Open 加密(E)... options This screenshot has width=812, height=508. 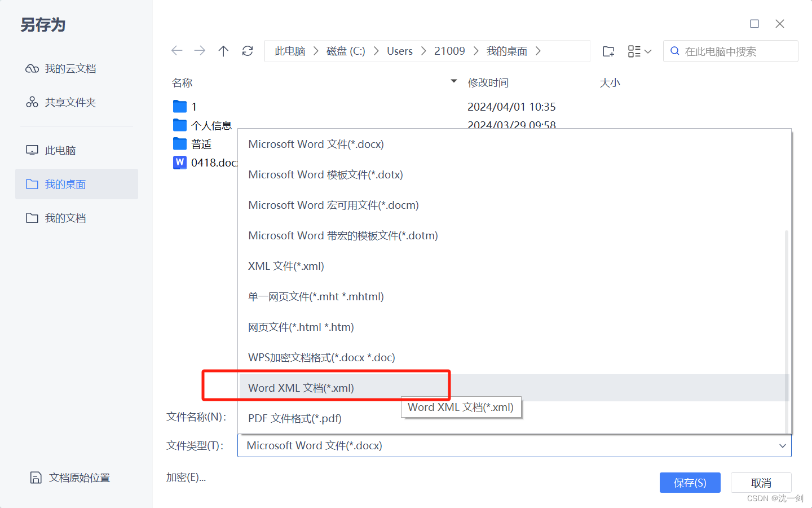tap(186, 478)
